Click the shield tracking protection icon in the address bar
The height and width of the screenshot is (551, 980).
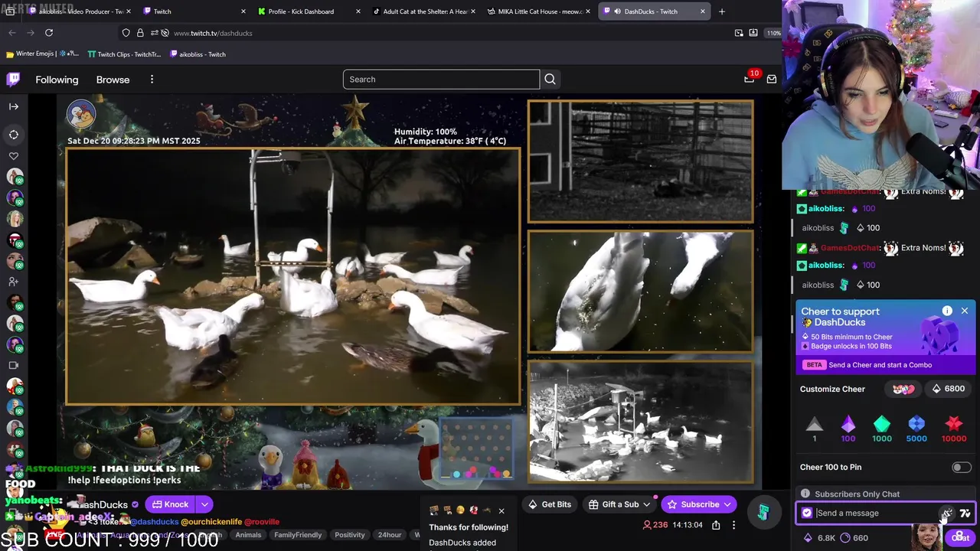126,33
